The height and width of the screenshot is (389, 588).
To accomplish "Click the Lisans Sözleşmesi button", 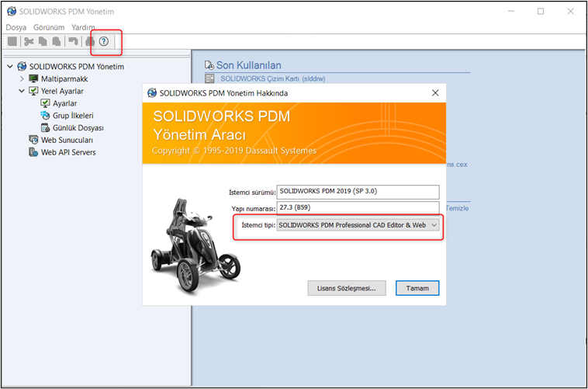I will click(347, 288).
